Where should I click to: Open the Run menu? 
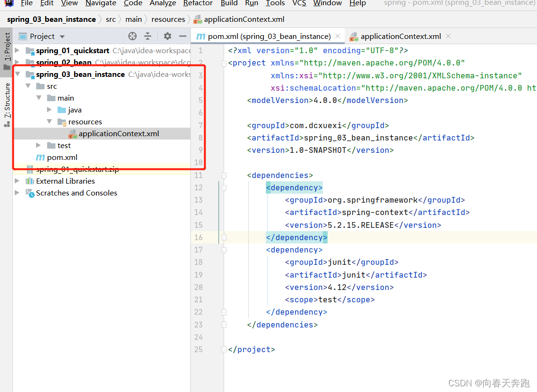[252, 3]
